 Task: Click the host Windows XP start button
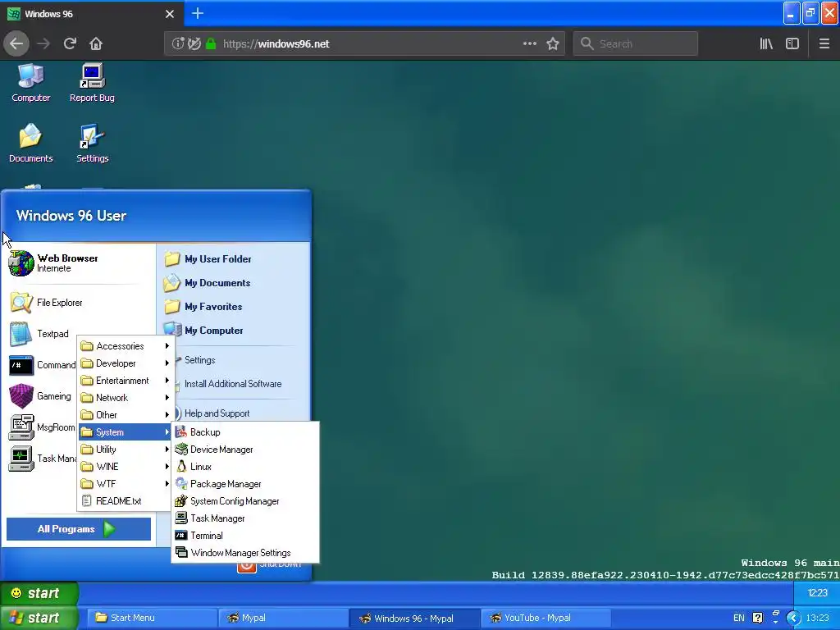[39, 618]
